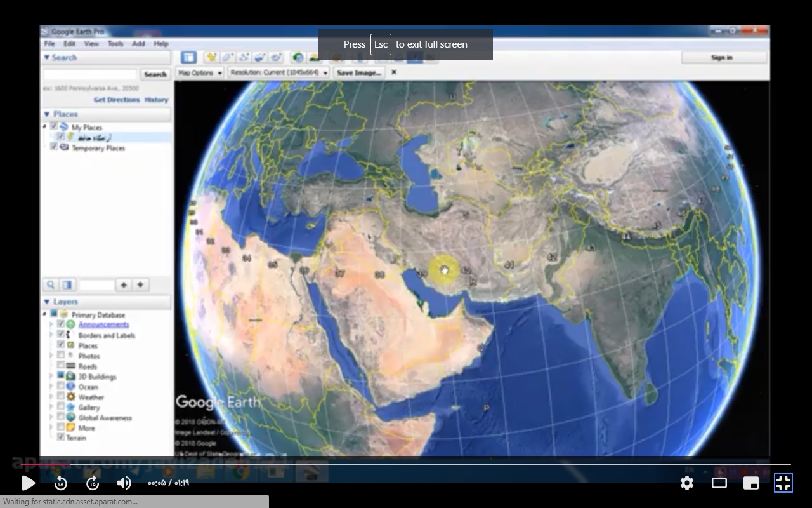Click the Add Placemark pushpin icon

pos(211,58)
